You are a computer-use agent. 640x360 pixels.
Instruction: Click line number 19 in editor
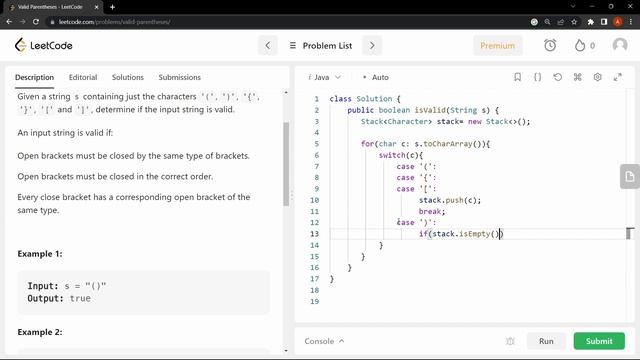click(x=314, y=301)
